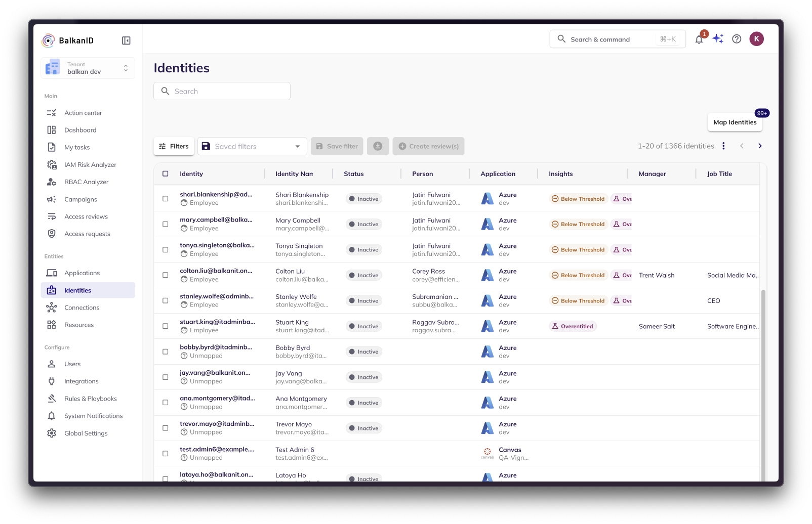Open the notifications bell
The image size is (812, 524).
699,39
